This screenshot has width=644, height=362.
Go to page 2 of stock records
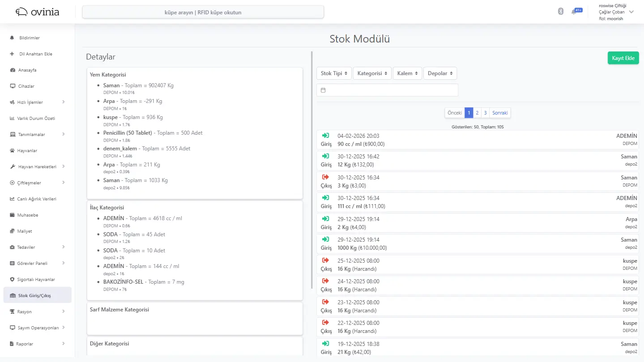[x=477, y=113]
